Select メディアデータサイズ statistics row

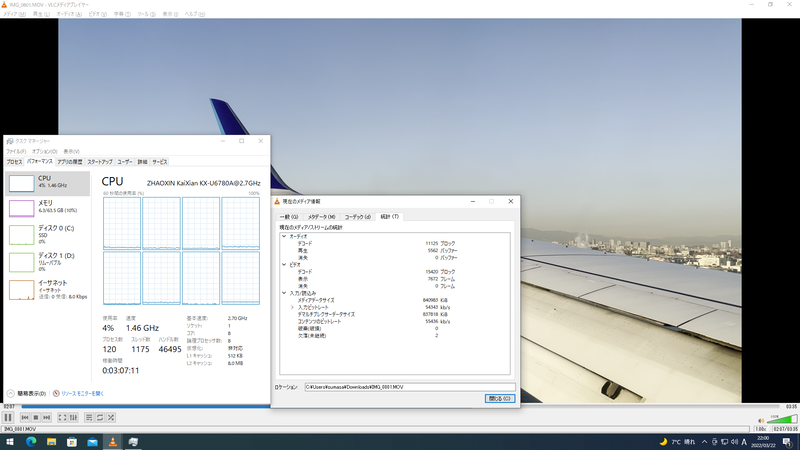[394, 300]
